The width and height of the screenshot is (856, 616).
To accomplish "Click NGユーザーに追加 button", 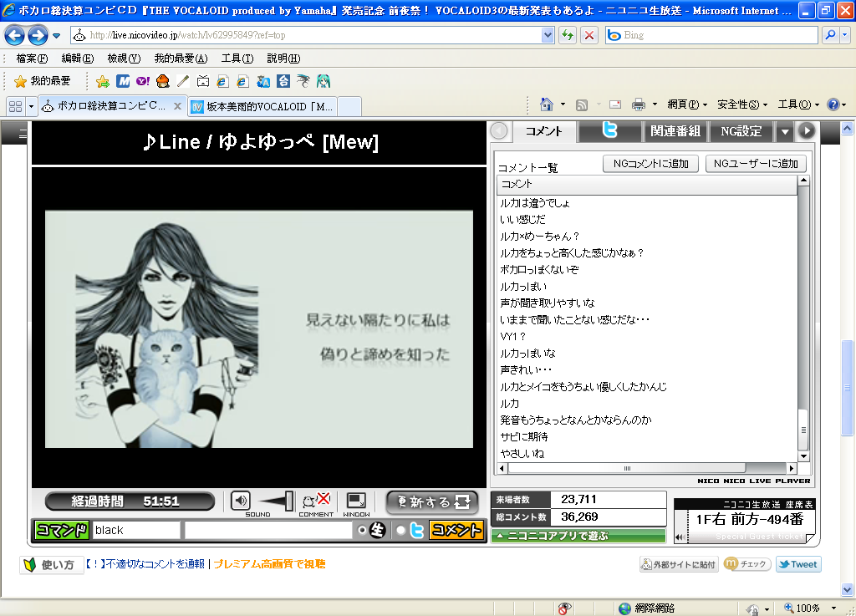I will pyautogui.click(x=756, y=164).
